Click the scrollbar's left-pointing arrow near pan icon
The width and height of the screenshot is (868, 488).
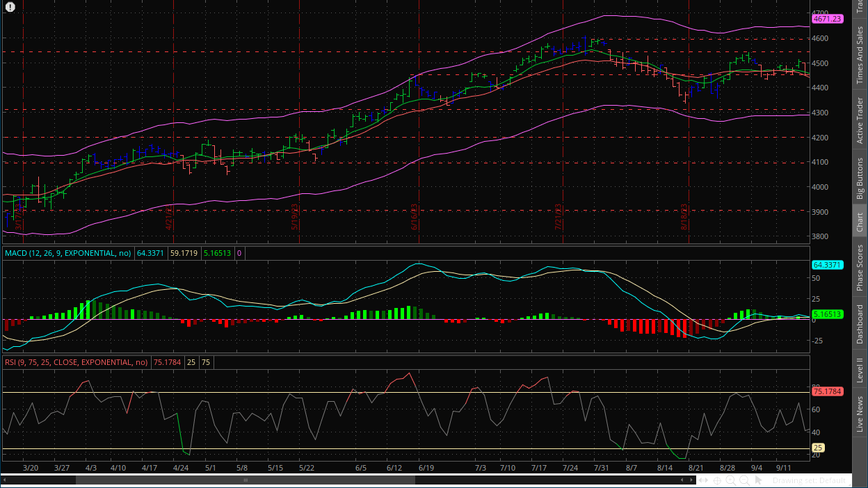(682, 480)
